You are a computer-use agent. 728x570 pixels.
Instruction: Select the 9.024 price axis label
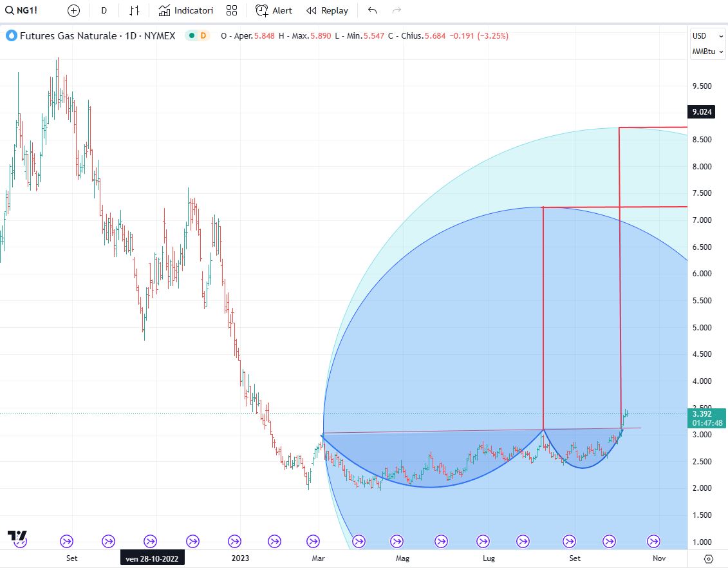click(702, 111)
